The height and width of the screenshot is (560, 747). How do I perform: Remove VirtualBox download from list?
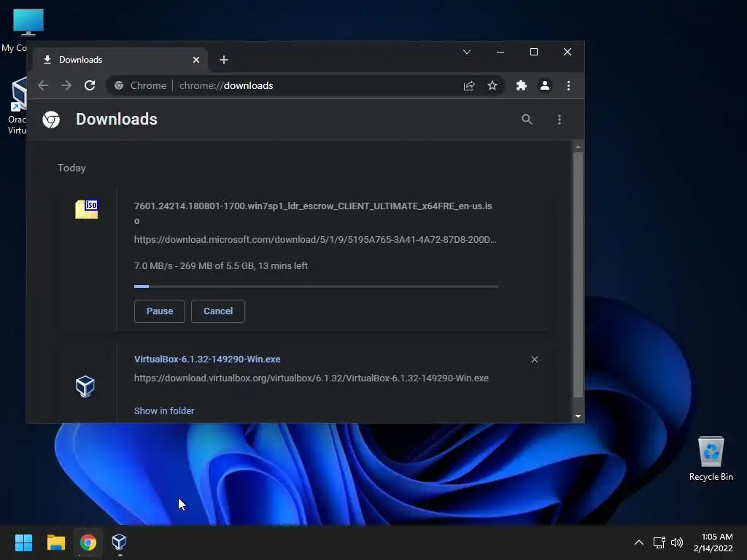pyautogui.click(x=535, y=359)
